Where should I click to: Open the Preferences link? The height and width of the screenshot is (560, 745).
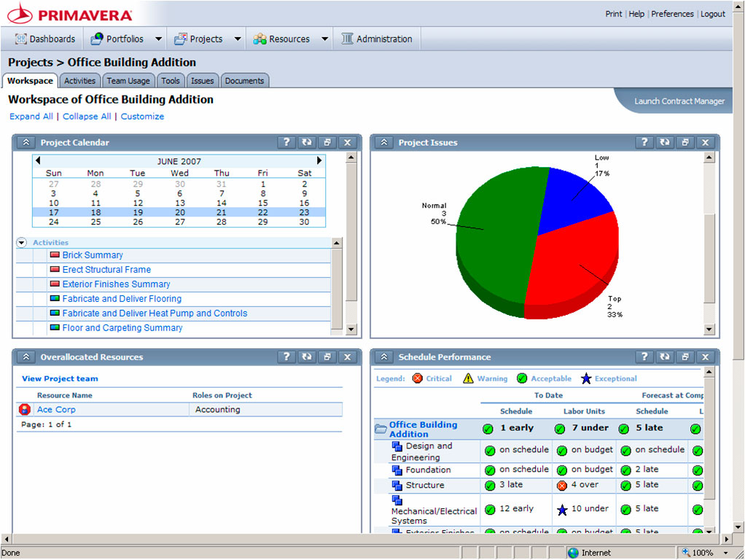pyautogui.click(x=672, y=14)
